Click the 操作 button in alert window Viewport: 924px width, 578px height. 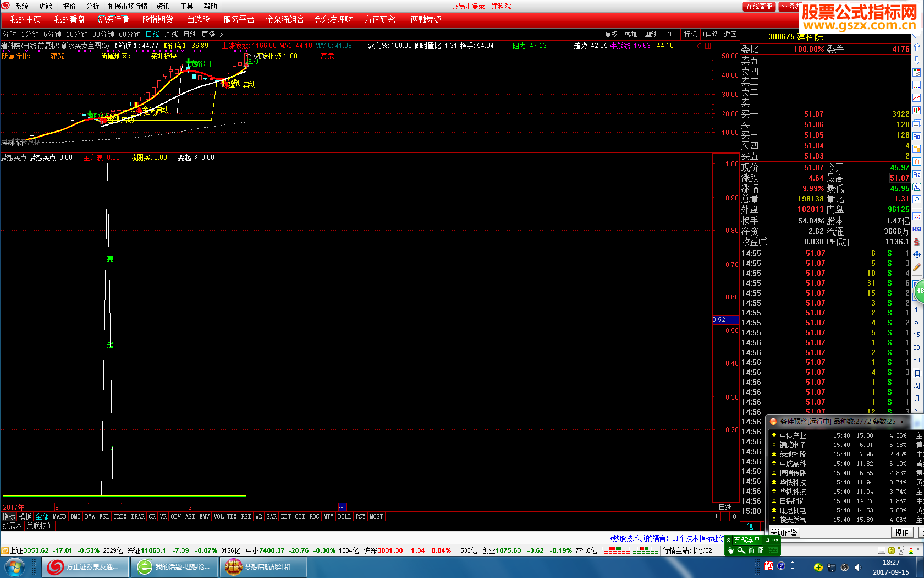tap(902, 532)
